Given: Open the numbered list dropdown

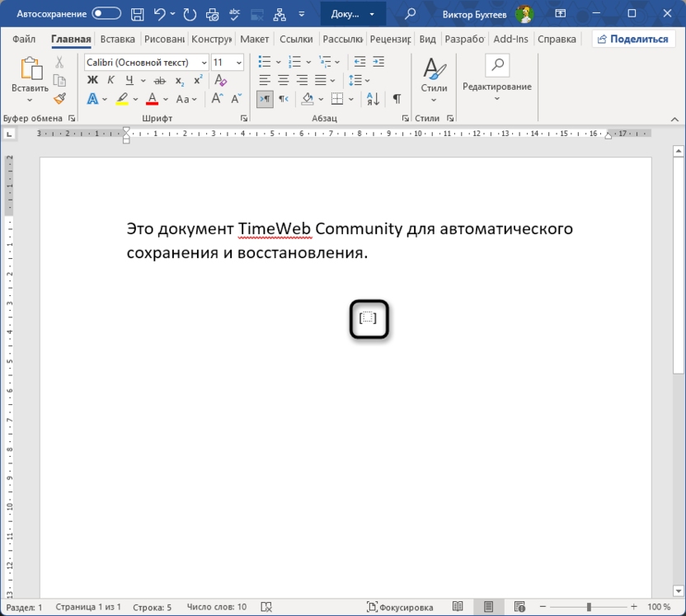Looking at the screenshot, I should (x=308, y=62).
